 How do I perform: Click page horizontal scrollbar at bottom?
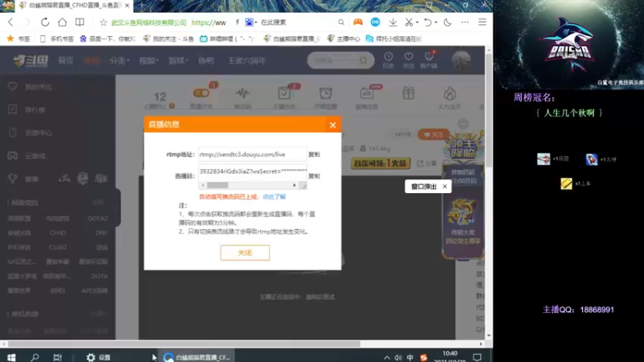click(x=184, y=344)
